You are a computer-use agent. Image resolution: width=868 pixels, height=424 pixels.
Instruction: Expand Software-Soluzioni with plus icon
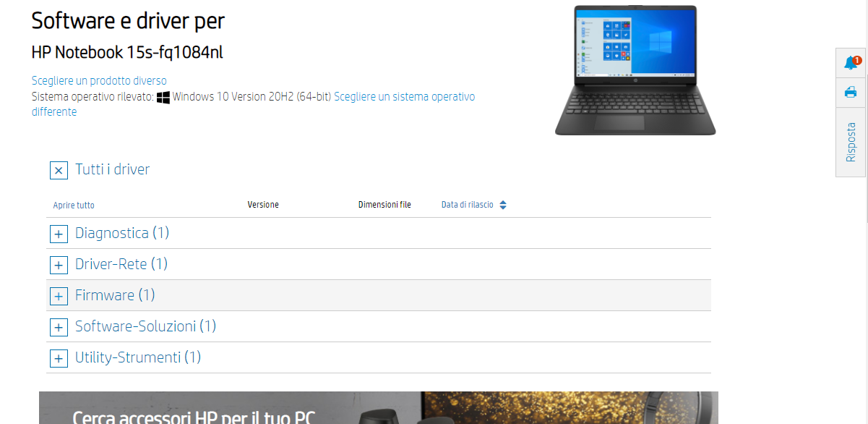59,328
